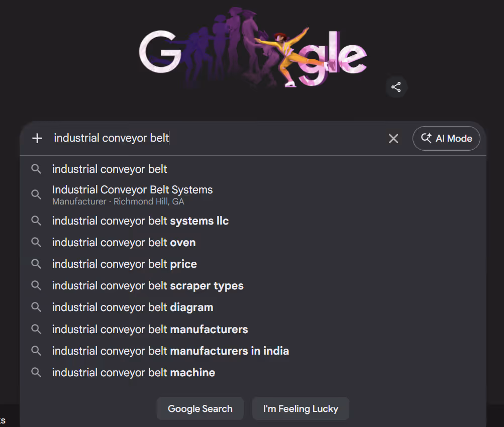
Task: Click the share icon next to the doodle
Action: pos(396,86)
